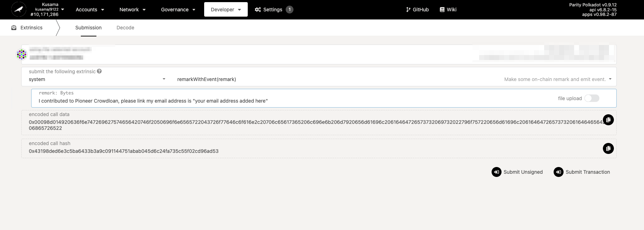Click the encoded call hash value

click(x=124, y=151)
